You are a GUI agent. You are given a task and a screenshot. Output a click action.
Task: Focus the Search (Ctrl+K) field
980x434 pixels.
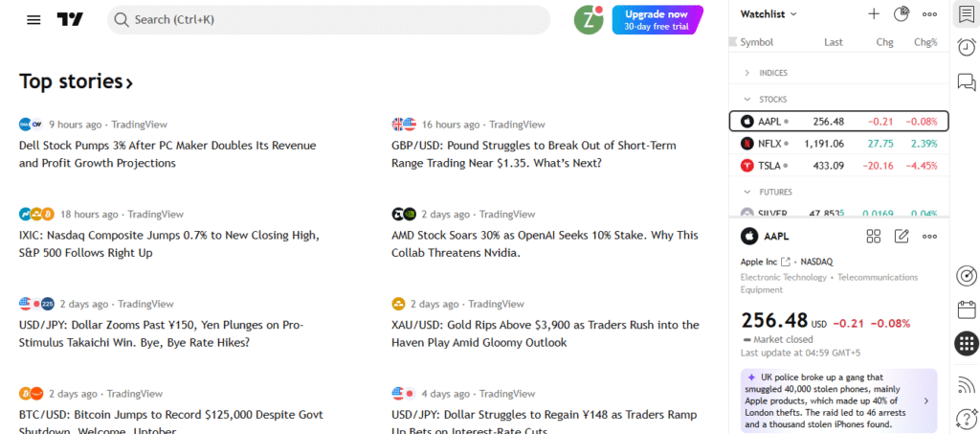tap(329, 20)
